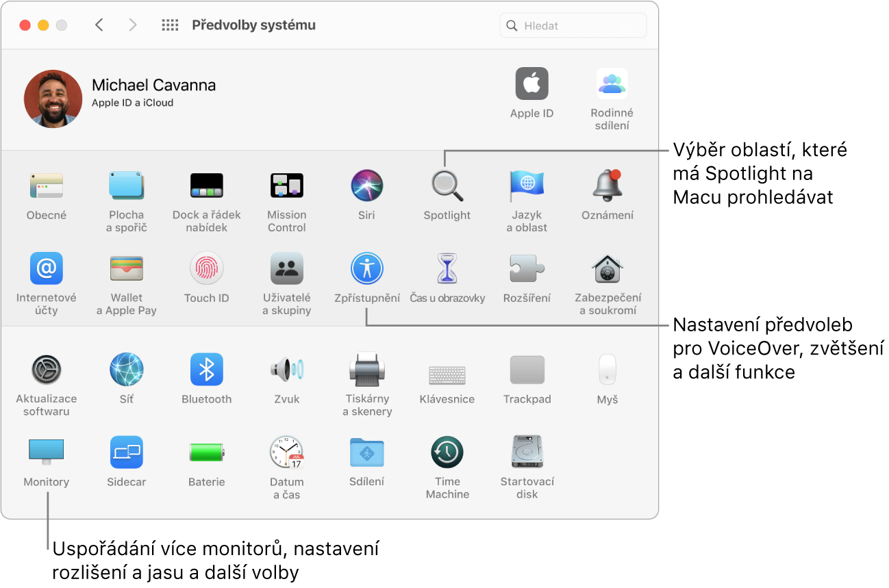Minimize window with the yellow button
This screenshot has width=889, height=588.
(x=43, y=25)
